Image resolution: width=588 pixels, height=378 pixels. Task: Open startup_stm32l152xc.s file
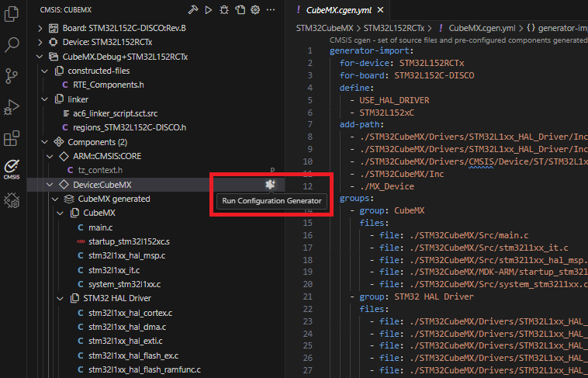click(x=129, y=241)
